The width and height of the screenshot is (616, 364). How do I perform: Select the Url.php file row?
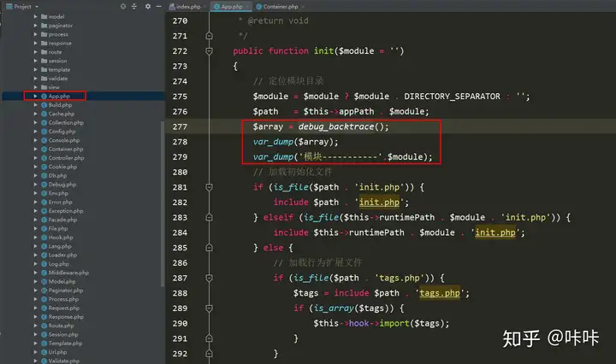[x=82, y=352]
